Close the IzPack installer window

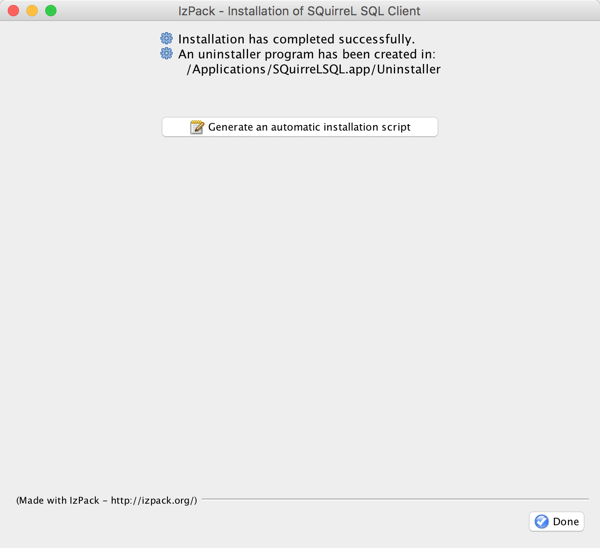(x=14, y=11)
